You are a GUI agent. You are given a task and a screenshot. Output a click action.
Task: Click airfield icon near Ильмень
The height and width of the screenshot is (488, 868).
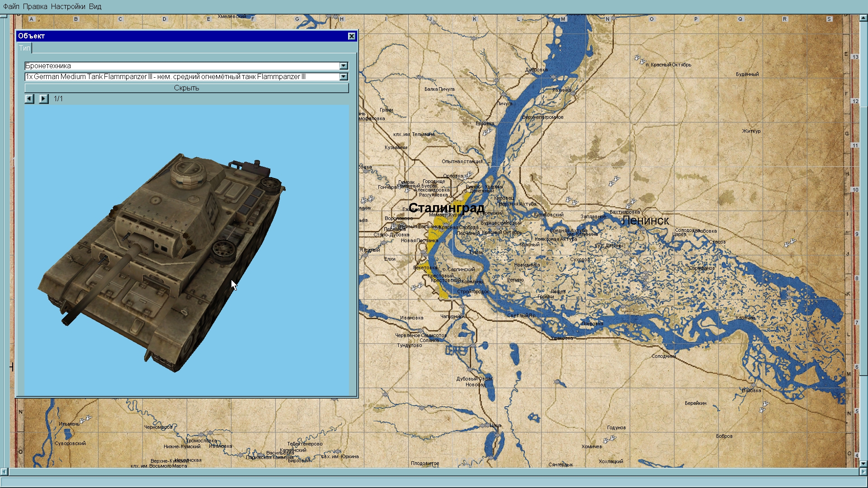(86, 418)
